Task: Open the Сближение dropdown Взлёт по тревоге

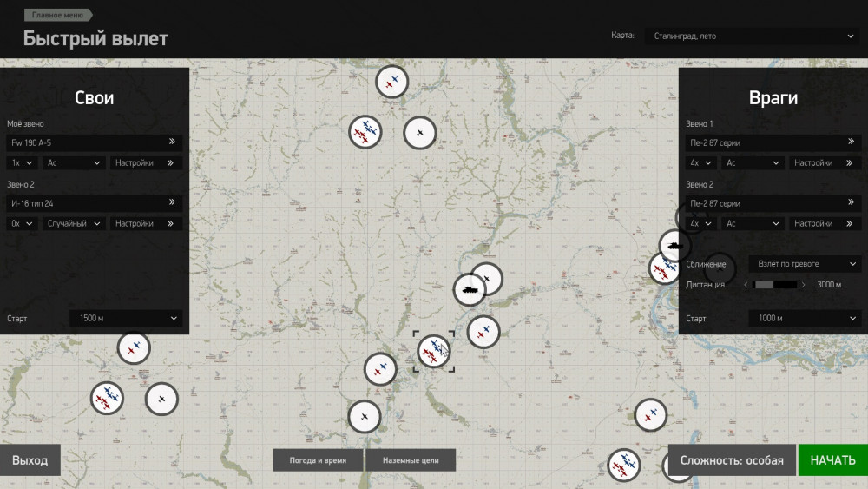Action: [806, 264]
